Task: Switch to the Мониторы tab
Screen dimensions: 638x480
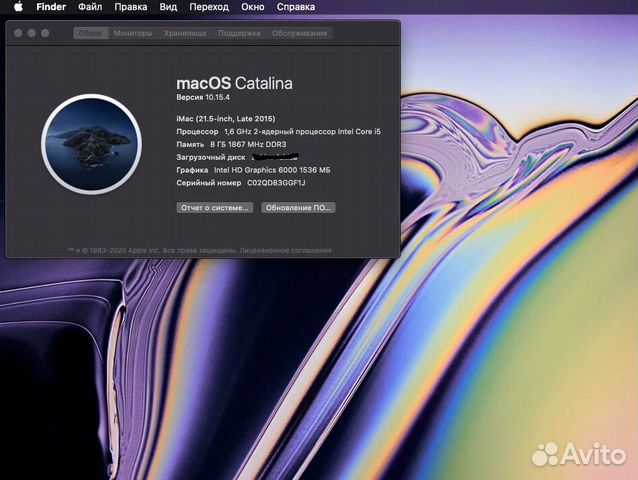Action: pyautogui.click(x=133, y=33)
